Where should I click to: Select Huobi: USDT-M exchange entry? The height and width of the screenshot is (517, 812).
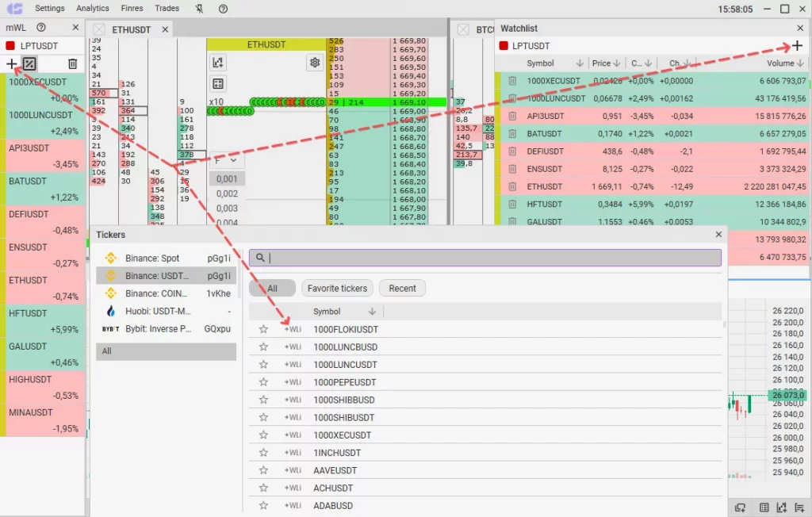[167, 311]
